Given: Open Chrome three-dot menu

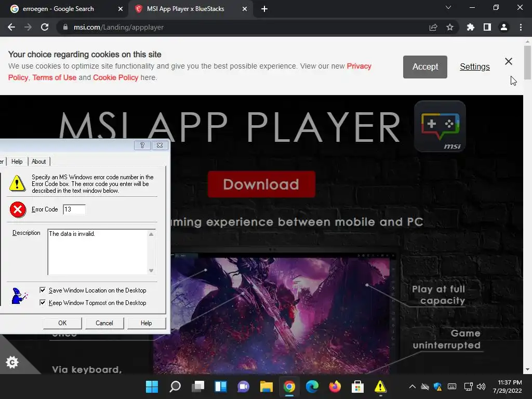Looking at the screenshot, I should tap(521, 27).
